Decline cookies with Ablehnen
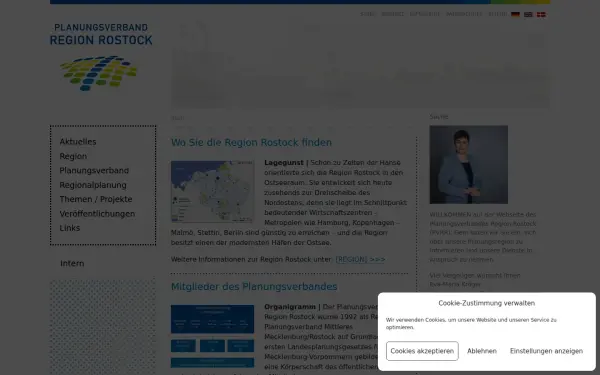This screenshot has height=375, width=600. (x=482, y=351)
